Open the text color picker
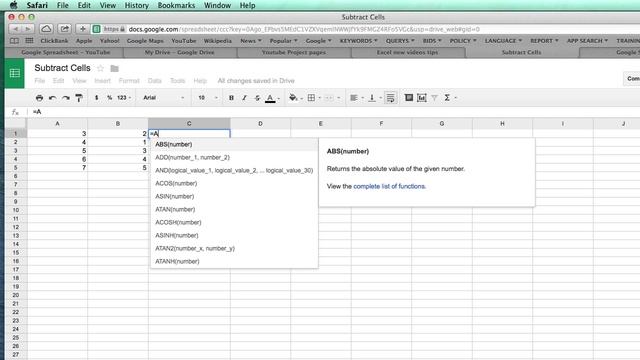Image resolution: width=640 pixels, height=360 pixels. point(271,98)
